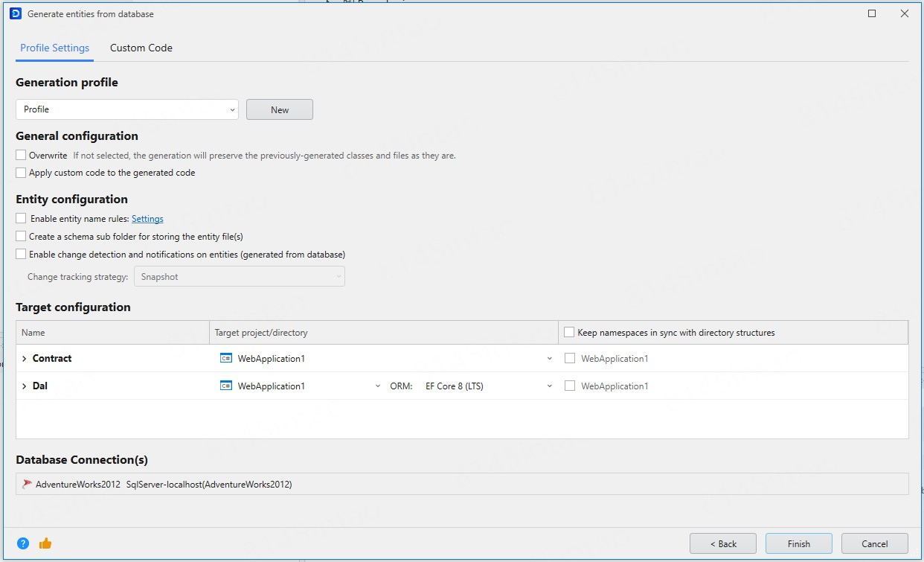Select the Profile Settings tab
The width and height of the screenshot is (924, 562).
[54, 48]
